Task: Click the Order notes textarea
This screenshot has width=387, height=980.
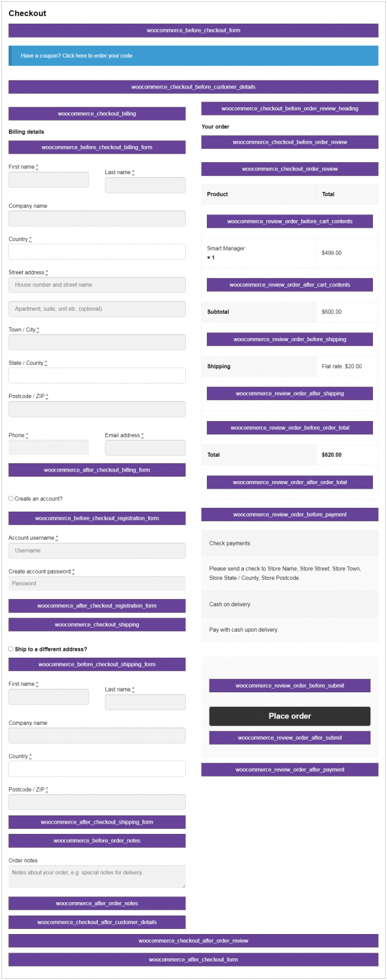Action: pyautogui.click(x=96, y=876)
